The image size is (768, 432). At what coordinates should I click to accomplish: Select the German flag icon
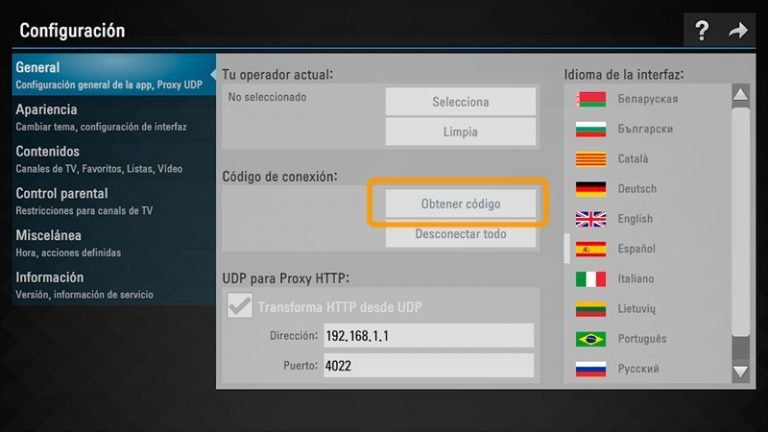point(591,189)
